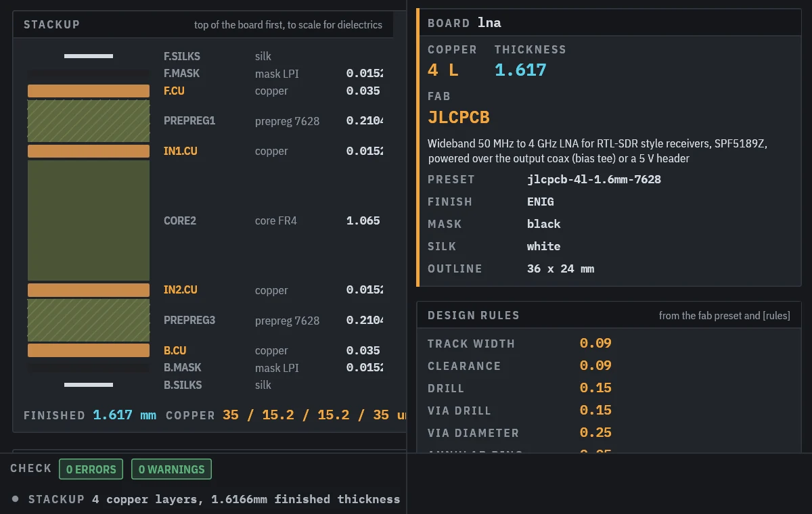Click 'prepreg 7628' in the PREPREG1 row
The width and height of the screenshot is (812, 514).
point(288,121)
